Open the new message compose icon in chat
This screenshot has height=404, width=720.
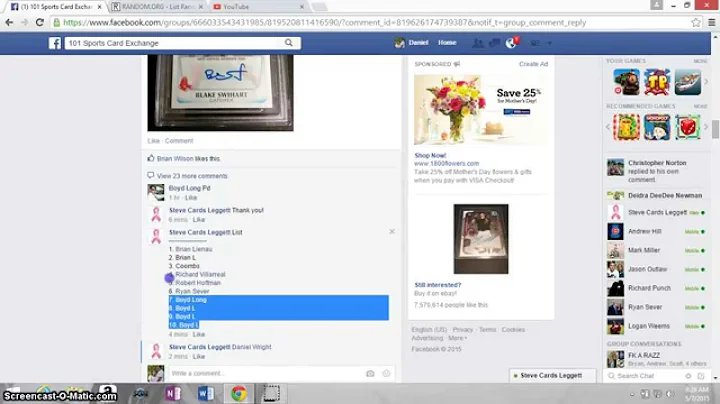tap(701, 376)
